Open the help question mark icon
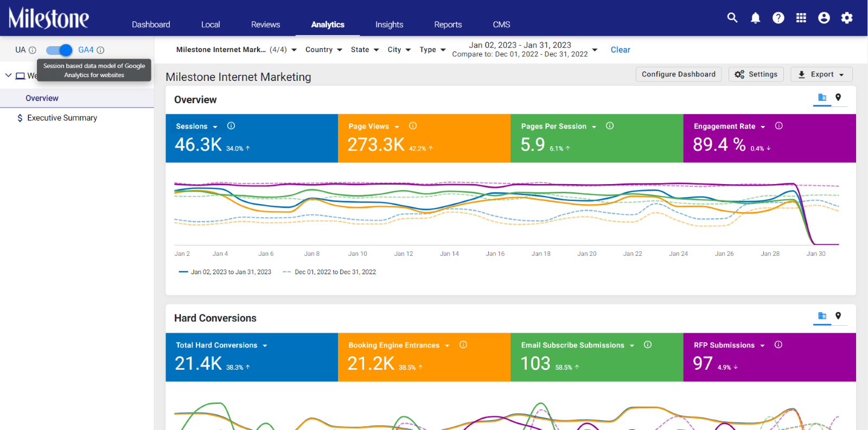The height and width of the screenshot is (430, 868). click(x=778, y=18)
